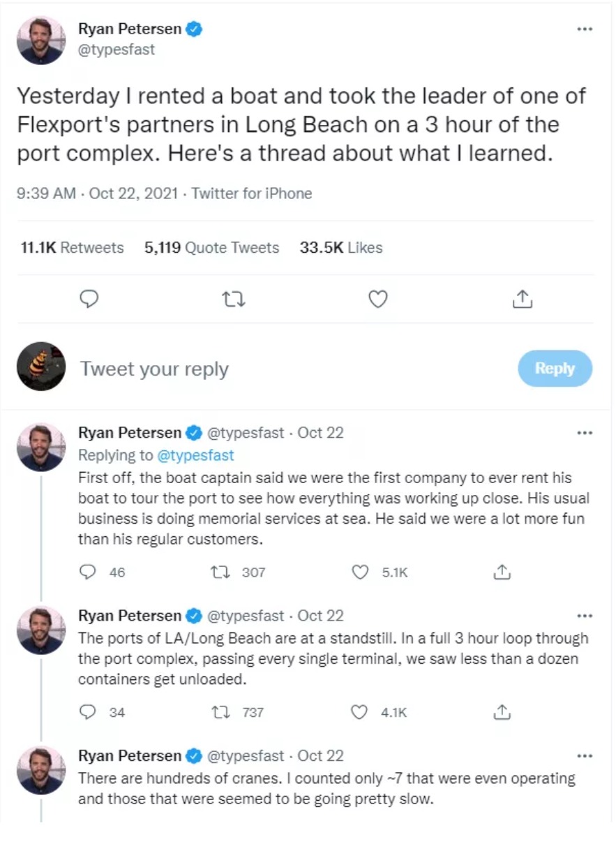The width and height of the screenshot is (616, 851).
Task: Like the reply showing 4.1K likes
Action: click(x=359, y=712)
